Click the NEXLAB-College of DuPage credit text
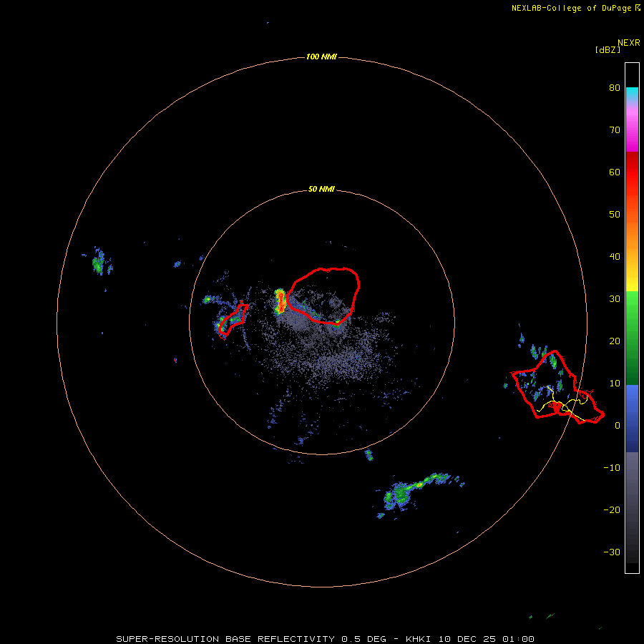This screenshot has width=644, height=644. tap(575, 8)
